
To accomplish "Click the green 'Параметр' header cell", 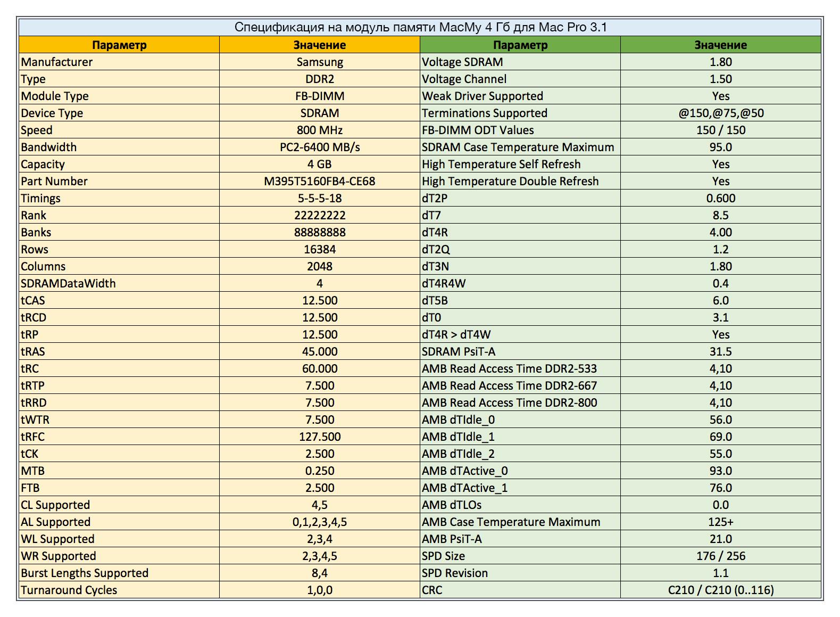I will tap(520, 45).
